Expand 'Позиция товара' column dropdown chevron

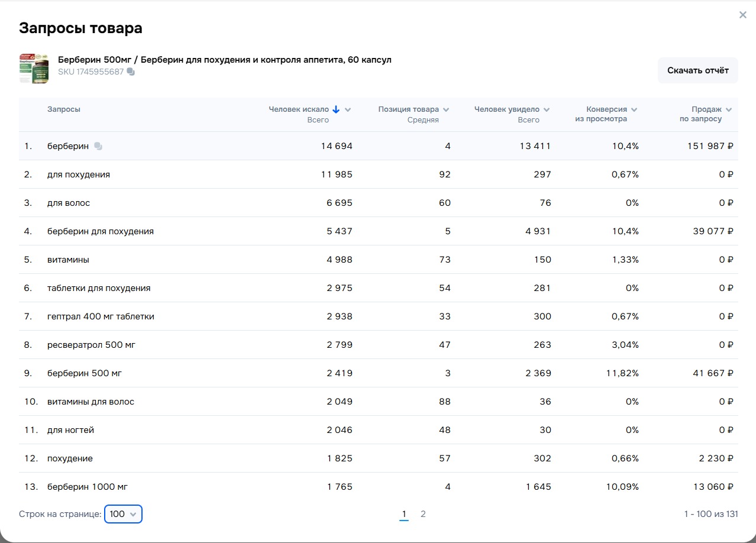(x=446, y=109)
